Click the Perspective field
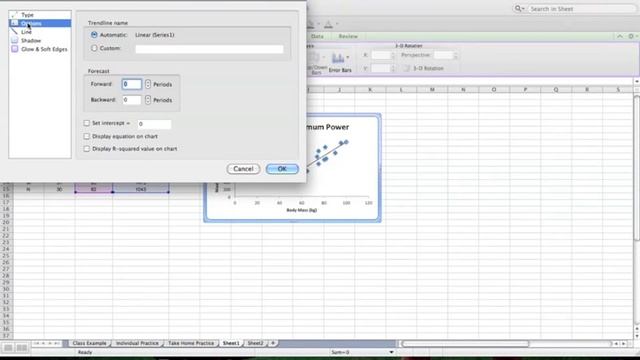 (443, 55)
